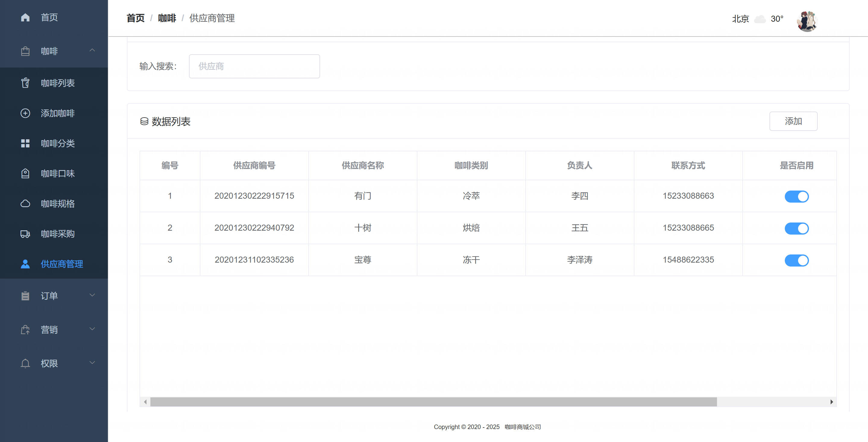The height and width of the screenshot is (442, 868).
Task: Click 供应商管理 breadcrumb text
Action: [212, 18]
